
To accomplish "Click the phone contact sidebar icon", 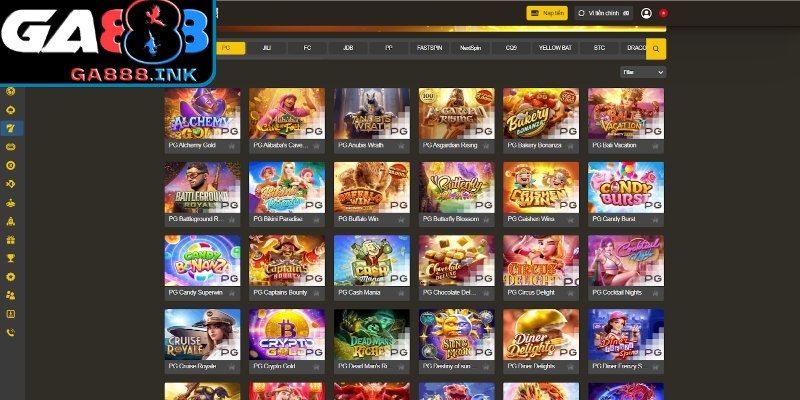I will pos(10,333).
